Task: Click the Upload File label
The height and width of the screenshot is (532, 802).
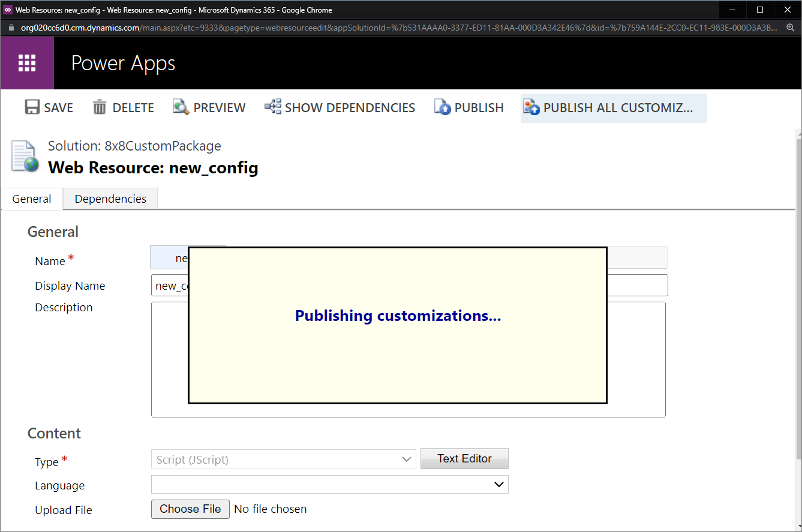Action: tap(64, 510)
